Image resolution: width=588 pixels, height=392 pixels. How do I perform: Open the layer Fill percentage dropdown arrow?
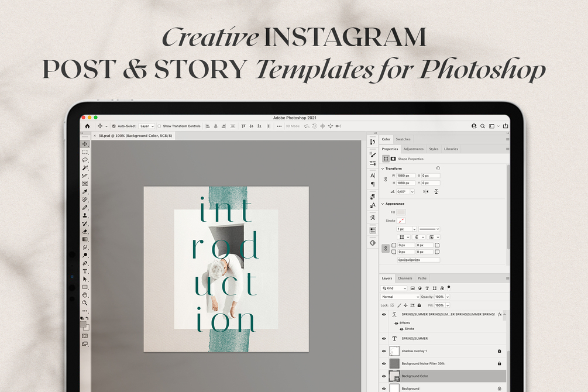[448, 305]
